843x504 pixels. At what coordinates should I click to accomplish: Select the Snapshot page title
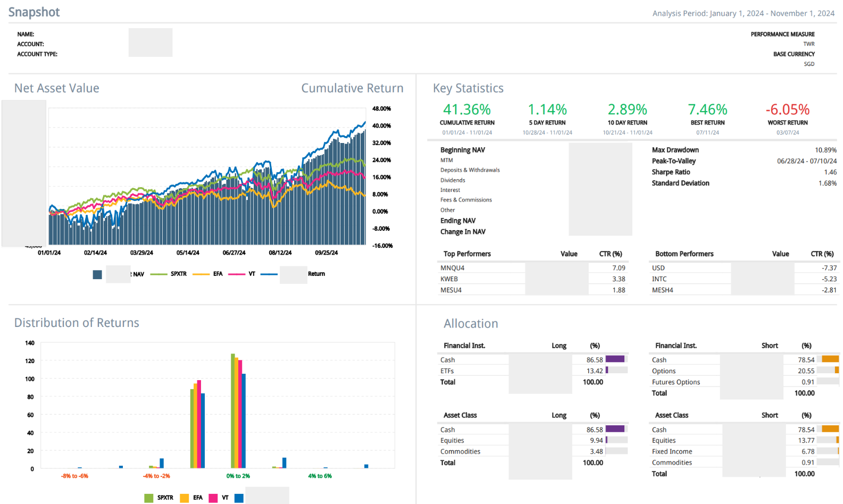pyautogui.click(x=34, y=12)
